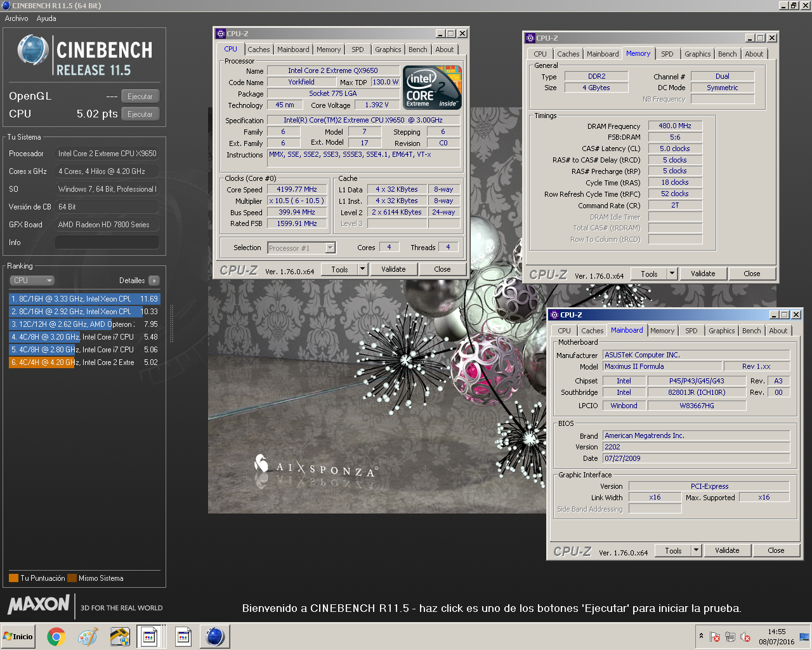Switch to Graphics tab in CPU window

click(388, 50)
